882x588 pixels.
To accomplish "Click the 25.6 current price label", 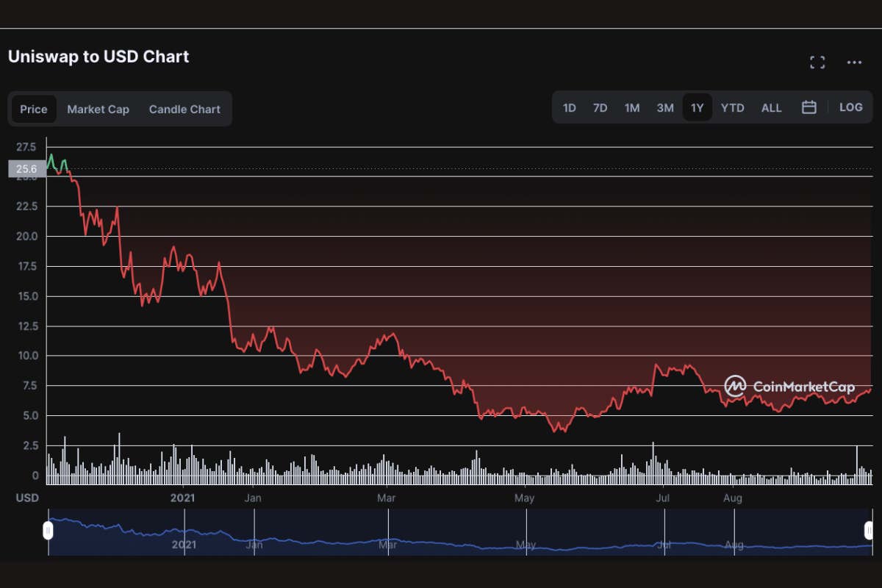I will point(27,169).
